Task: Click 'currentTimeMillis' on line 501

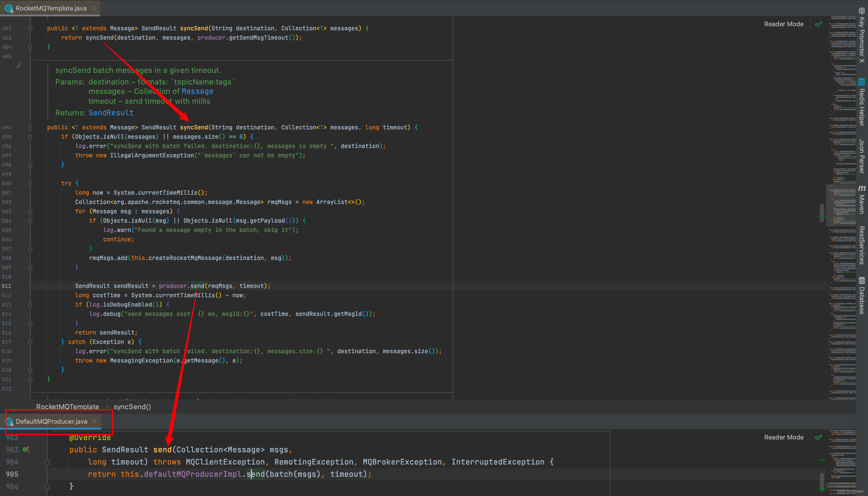Action: (167, 193)
